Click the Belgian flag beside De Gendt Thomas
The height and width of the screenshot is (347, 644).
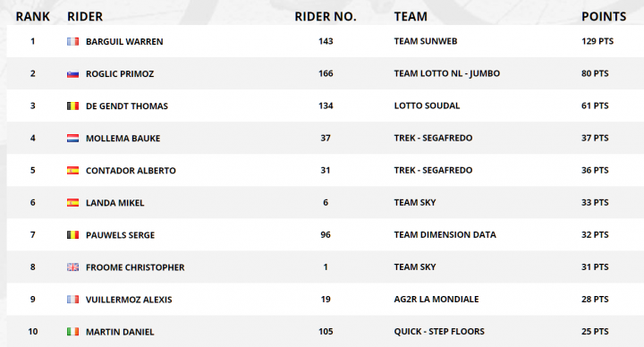[72, 106]
